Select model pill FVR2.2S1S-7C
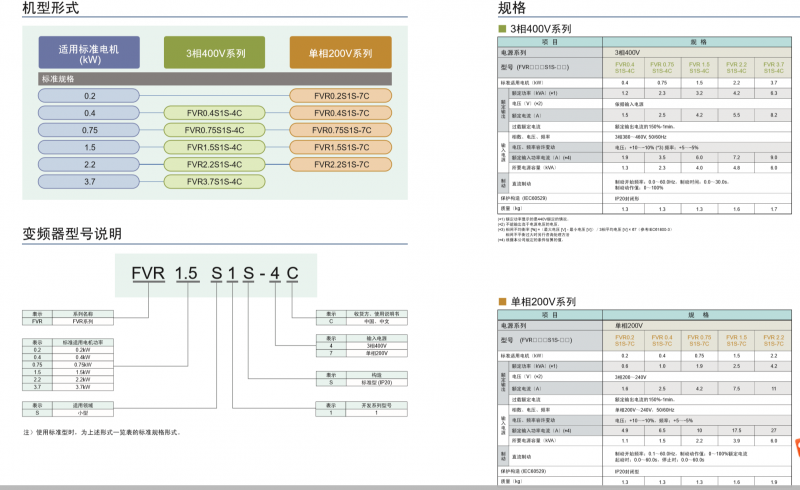Viewport: 800px width, 490px height. 341,164
